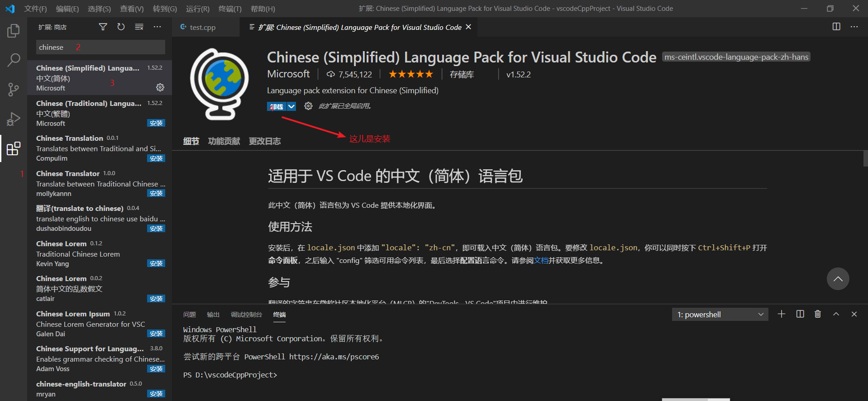Select the 细节 details tab

pos(191,141)
